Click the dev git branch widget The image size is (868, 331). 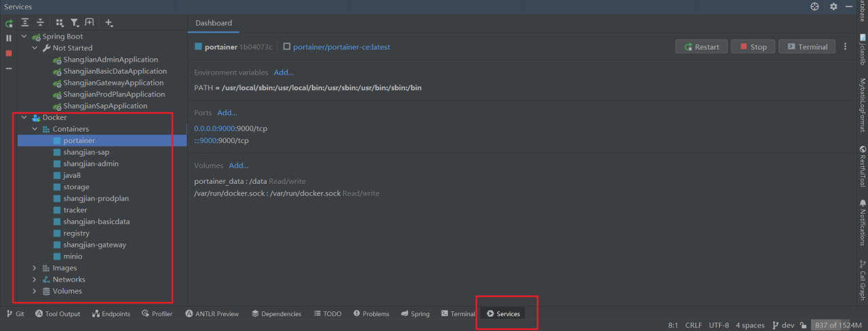783,325
